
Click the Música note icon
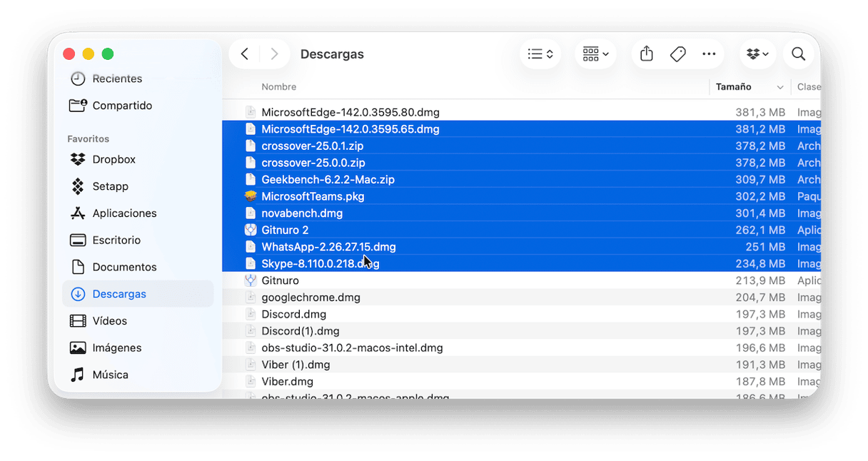[x=78, y=375]
